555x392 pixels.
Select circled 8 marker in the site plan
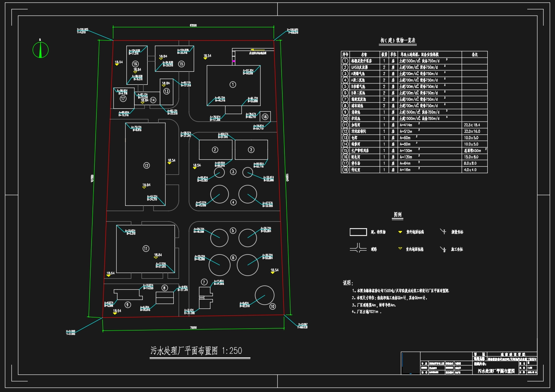165,288
